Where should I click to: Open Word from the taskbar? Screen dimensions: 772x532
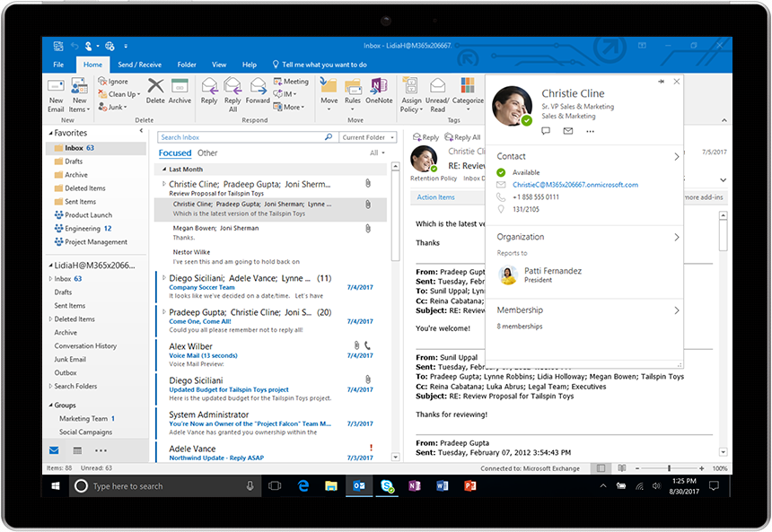point(443,486)
